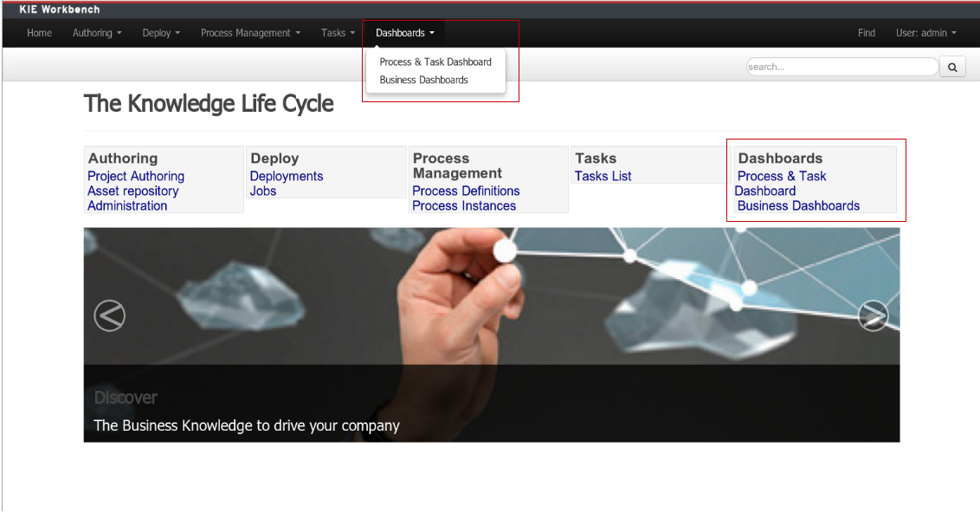Click the Authoring panel heading
This screenshot has height=513, width=980.
click(x=123, y=159)
